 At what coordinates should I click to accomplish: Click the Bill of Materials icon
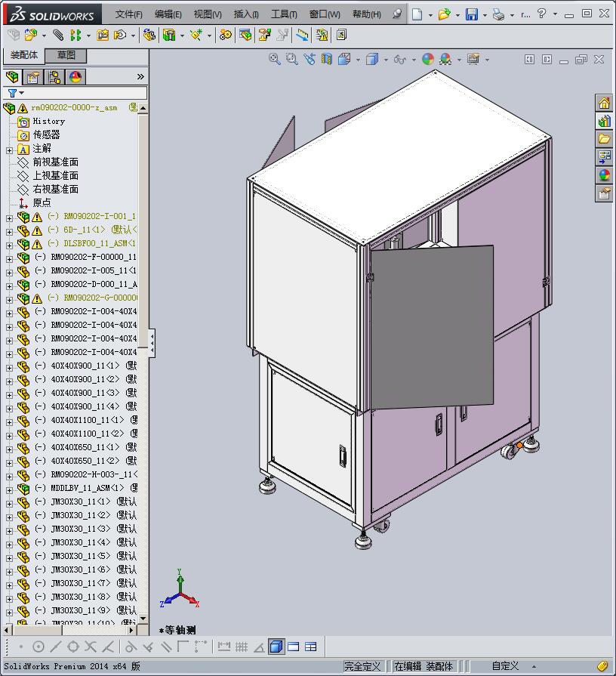(245, 35)
